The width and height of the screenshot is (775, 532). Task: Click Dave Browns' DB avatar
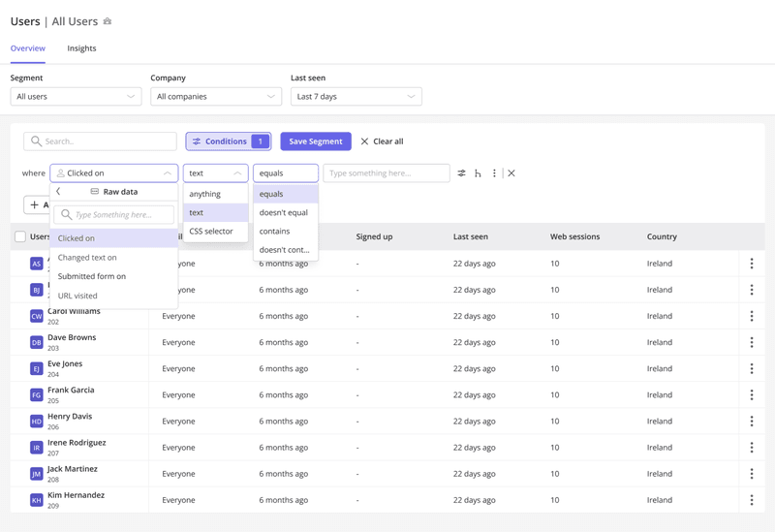point(36,342)
